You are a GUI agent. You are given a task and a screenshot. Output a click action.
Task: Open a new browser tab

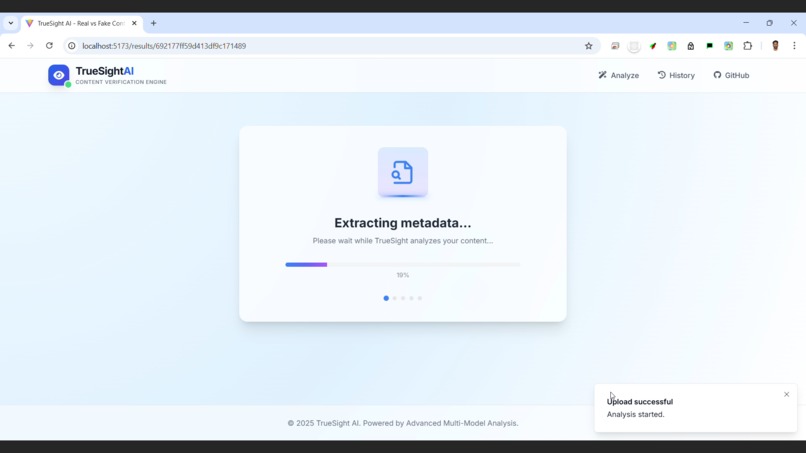pyautogui.click(x=153, y=23)
